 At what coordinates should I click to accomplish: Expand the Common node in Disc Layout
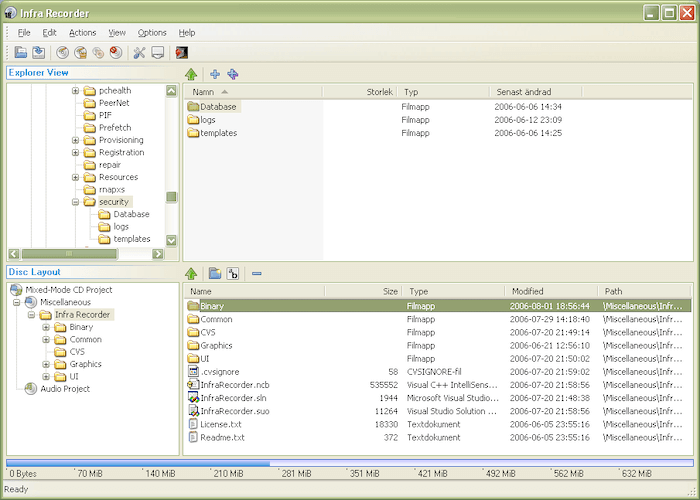46,340
